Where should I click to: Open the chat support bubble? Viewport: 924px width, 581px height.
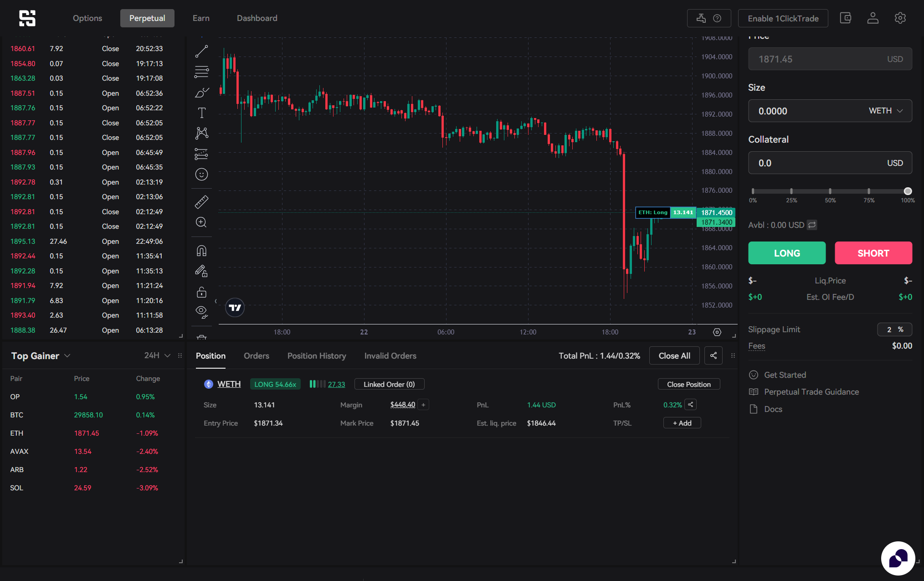pos(898,558)
